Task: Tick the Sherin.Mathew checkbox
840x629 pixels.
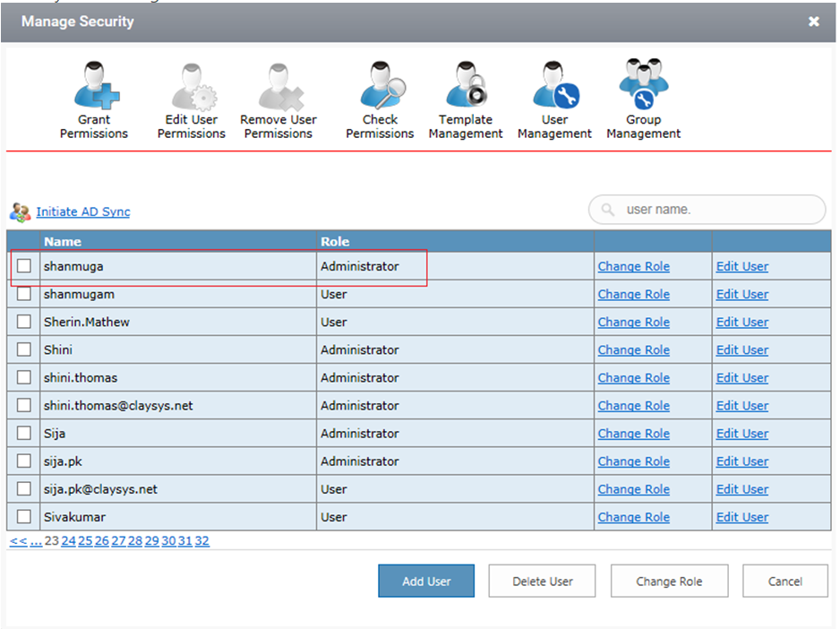Action: coord(24,322)
